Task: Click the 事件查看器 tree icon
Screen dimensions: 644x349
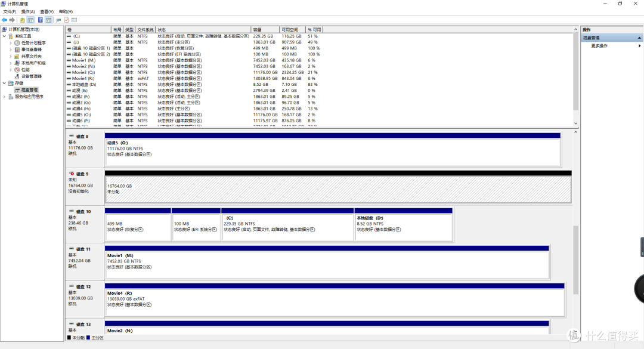Action: pyautogui.click(x=17, y=50)
